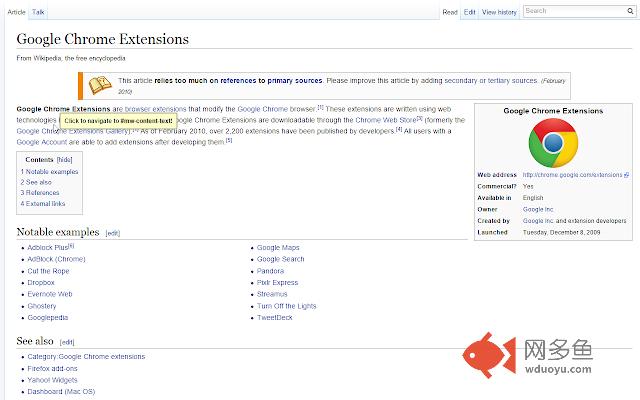Screen dimensions: 640x400
Task: Click the Google Chrome Extensions page heading
Action: coord(102,39)
